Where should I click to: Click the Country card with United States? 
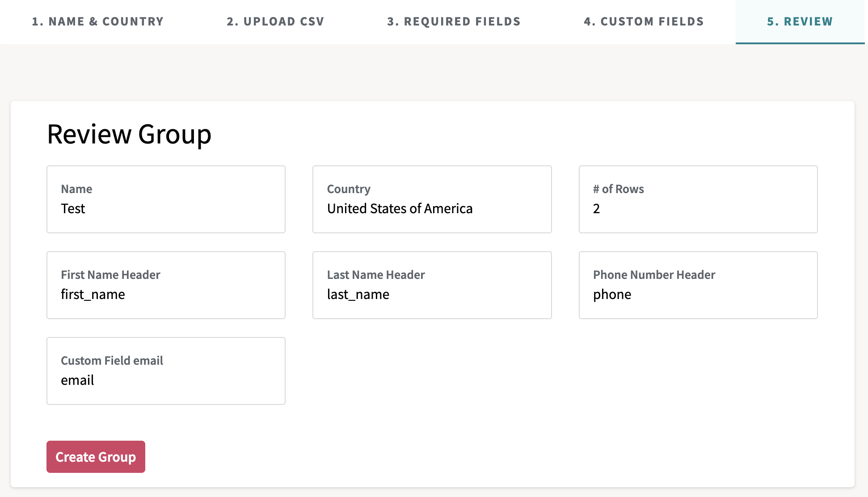click(432, 199)
